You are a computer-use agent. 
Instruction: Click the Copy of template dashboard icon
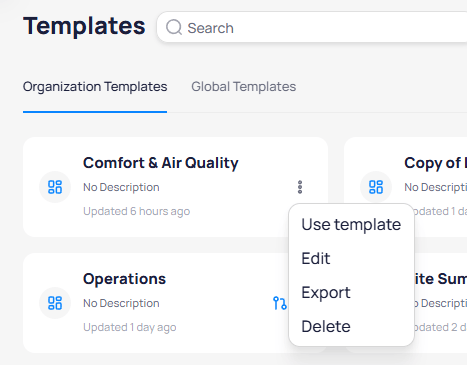(376, 187)
